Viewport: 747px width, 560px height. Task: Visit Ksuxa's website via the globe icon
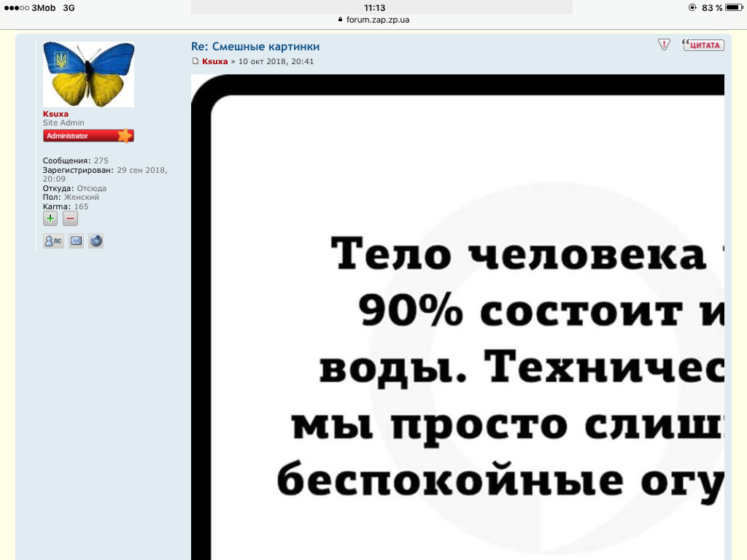click(x=96, y=241)
